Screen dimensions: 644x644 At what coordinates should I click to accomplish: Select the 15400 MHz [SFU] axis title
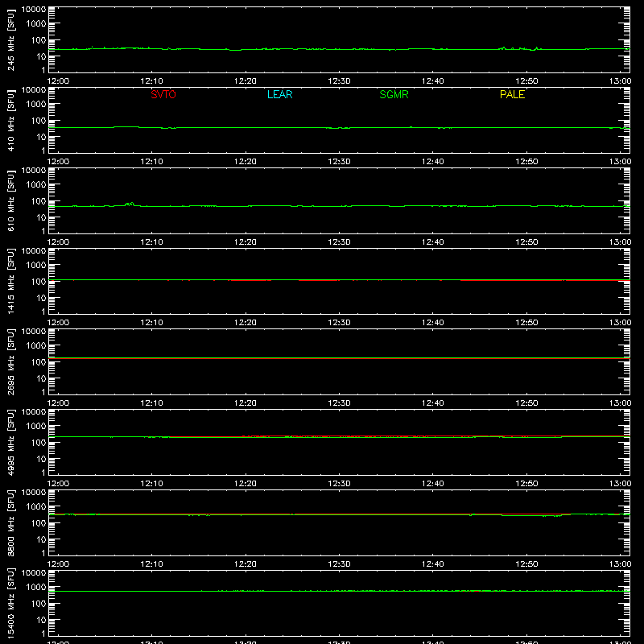coord(11,603)
